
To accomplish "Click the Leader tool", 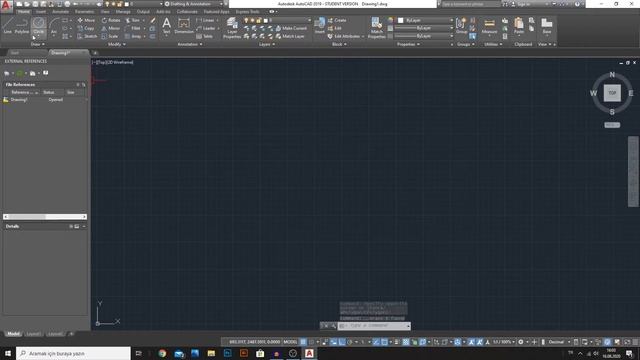I will click(x=206, y=28).
